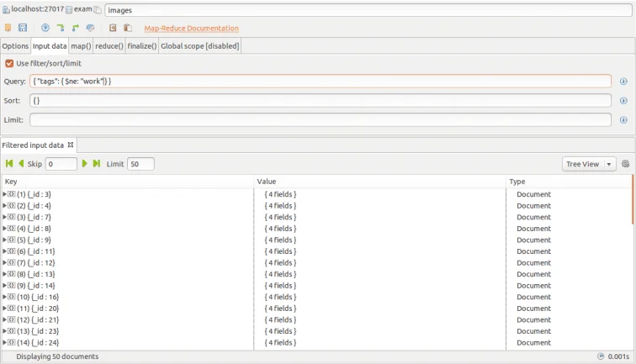636x364 pixels.
Task: Expand document (1) with _id : 3
Action: click(x=4, y=194)
